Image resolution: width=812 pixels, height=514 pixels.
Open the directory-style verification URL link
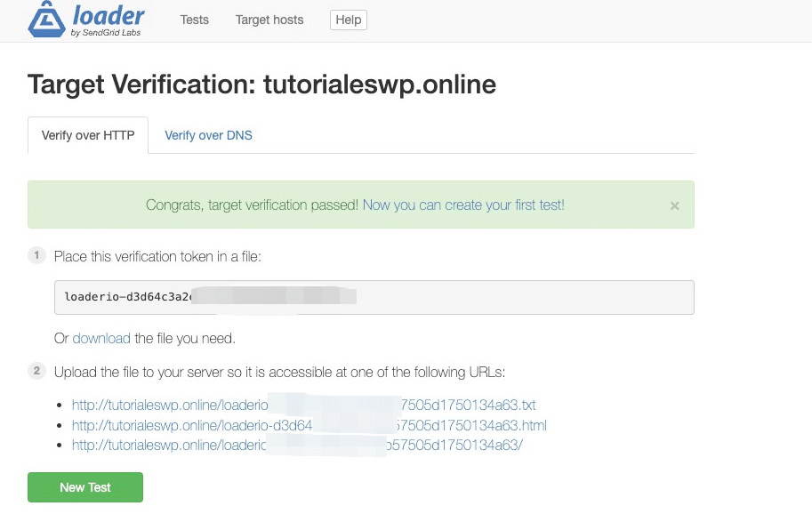(x=293, y=446)
